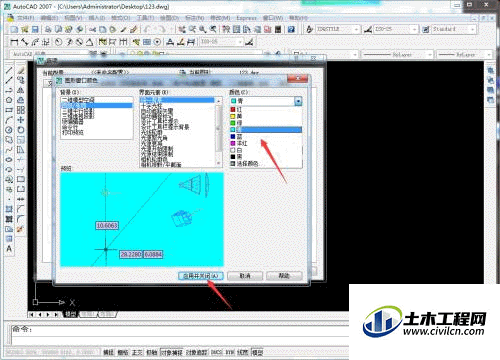Toggle 对象追踪 (Object Tracking) in status bar

(197, 352)
